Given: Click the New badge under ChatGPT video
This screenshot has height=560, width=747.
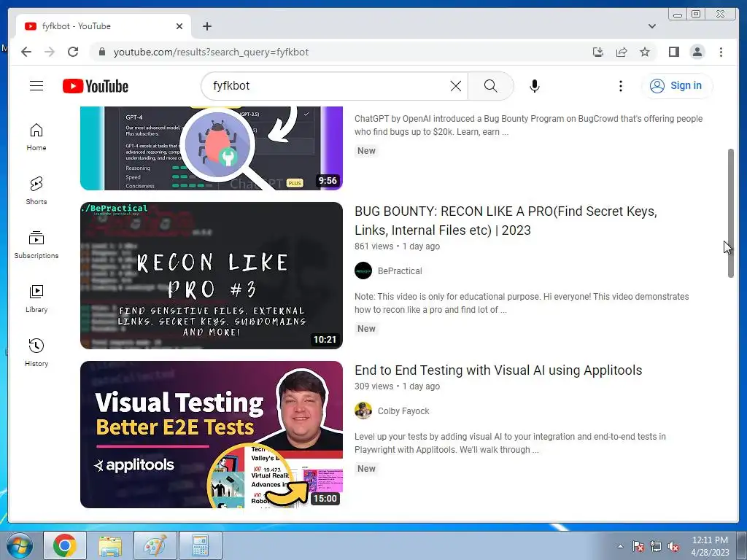Looking at the screenshot, I should coord(366,150).
